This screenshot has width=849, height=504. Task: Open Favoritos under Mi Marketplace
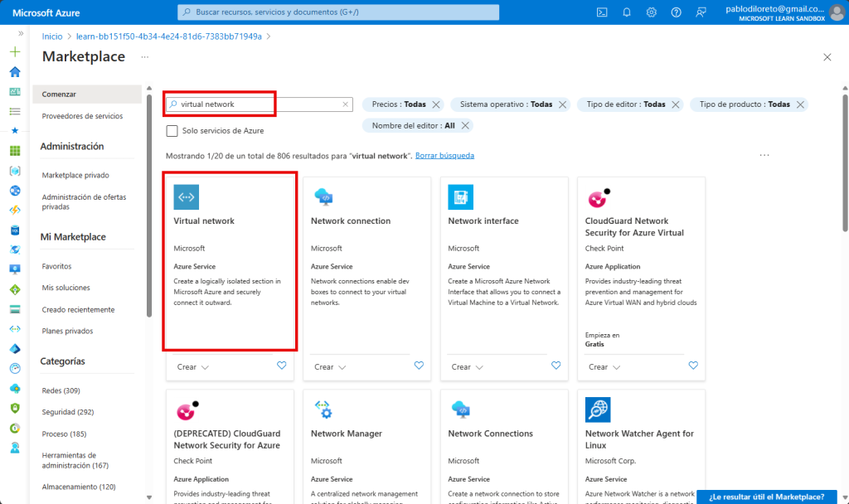[56, 266]
